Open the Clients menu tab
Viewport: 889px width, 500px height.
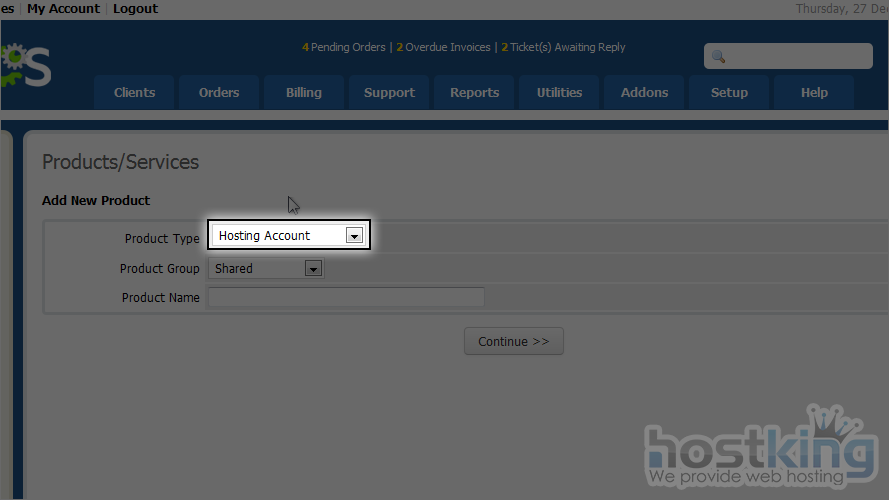(x=134, y=92)
